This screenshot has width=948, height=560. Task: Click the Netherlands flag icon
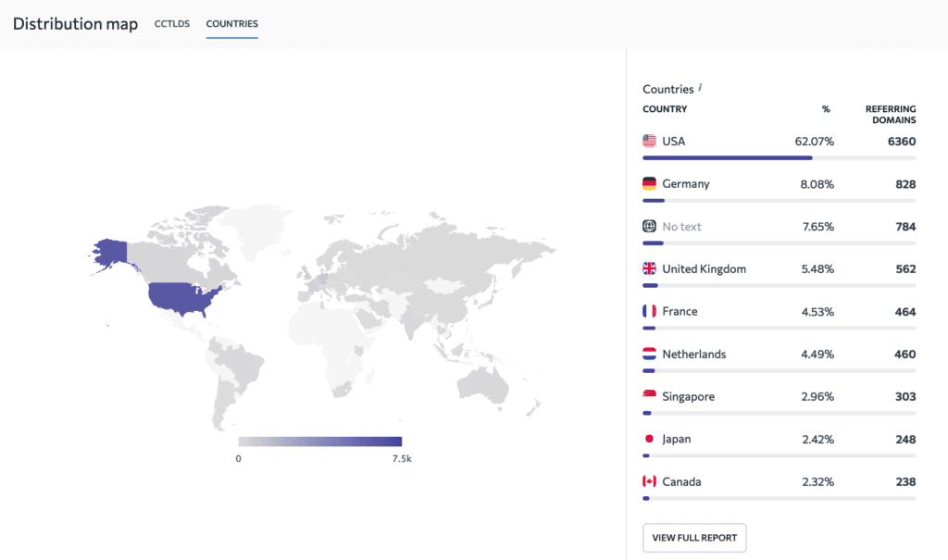point(649,354)
